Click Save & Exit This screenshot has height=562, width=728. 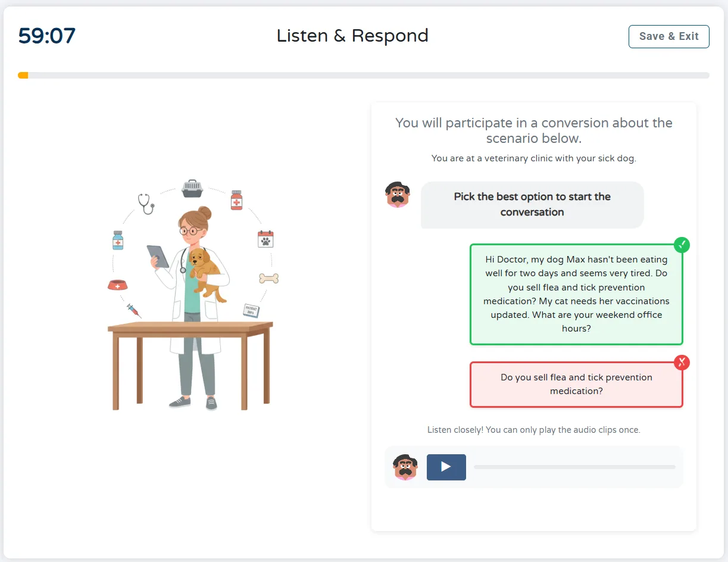click(x=668, y=36)
